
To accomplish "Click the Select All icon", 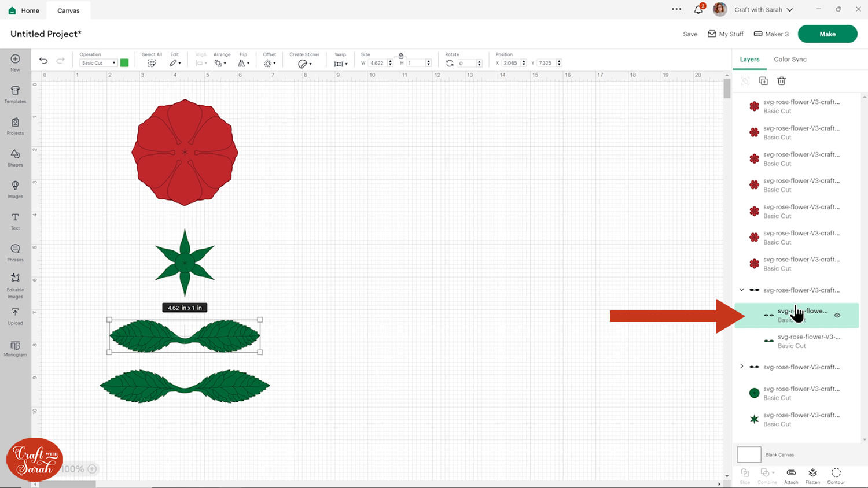I will (152, 63).
